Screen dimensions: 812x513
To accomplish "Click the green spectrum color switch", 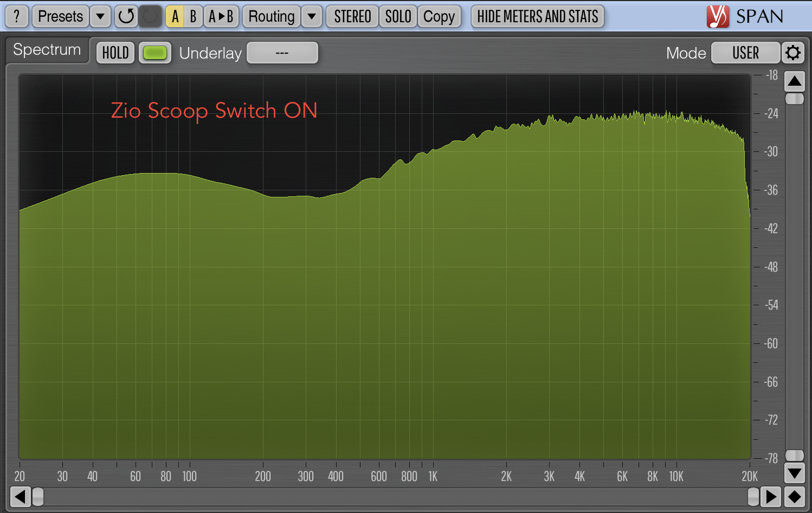I will [x=155, y=53].
